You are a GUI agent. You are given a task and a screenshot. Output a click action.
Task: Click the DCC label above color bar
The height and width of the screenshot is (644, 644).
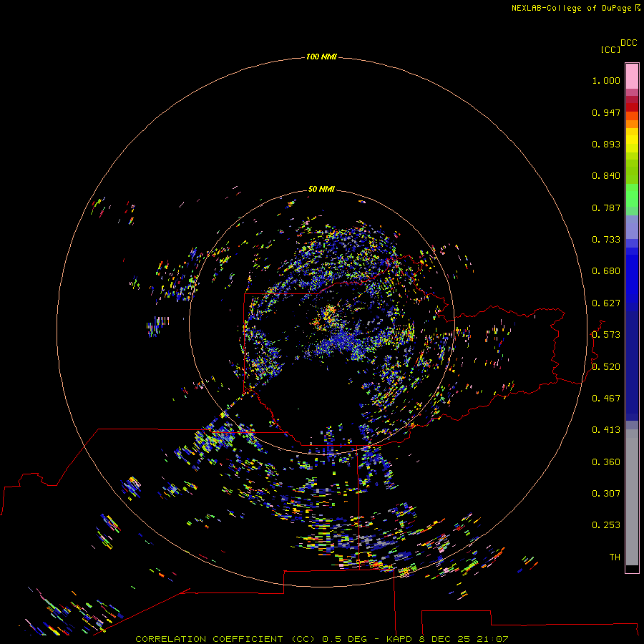click(628, 43)
